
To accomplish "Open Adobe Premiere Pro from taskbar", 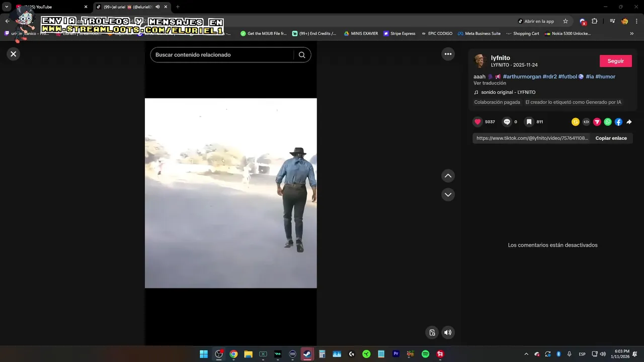I will pyautogui.click(x=396, y=354).
